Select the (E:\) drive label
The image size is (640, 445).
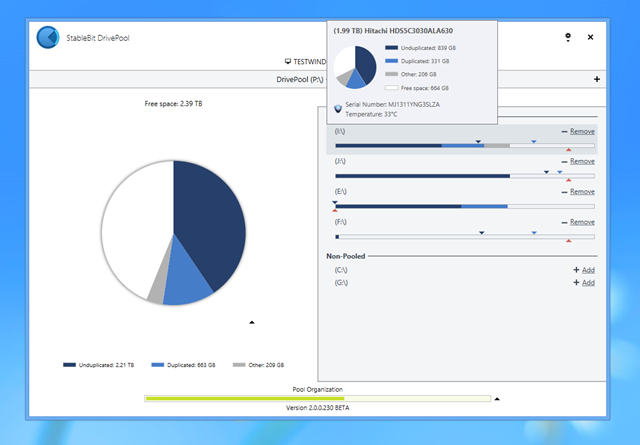point(340,191)
